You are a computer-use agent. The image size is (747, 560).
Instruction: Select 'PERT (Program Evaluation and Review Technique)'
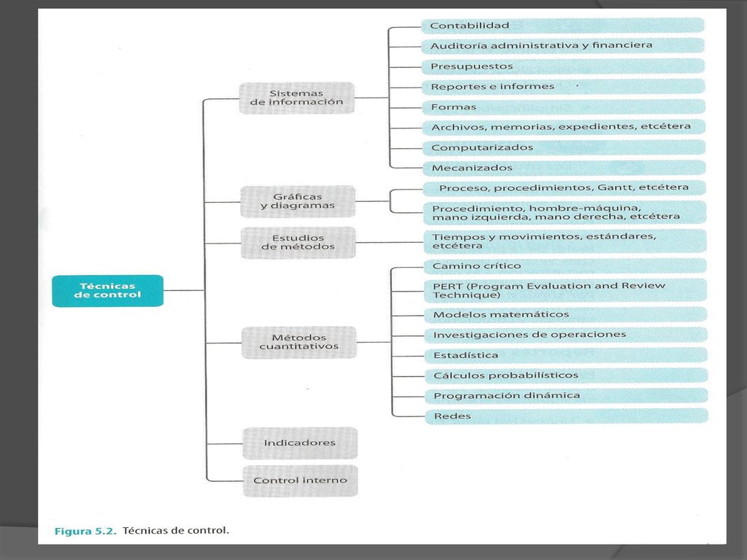point(565,290)
